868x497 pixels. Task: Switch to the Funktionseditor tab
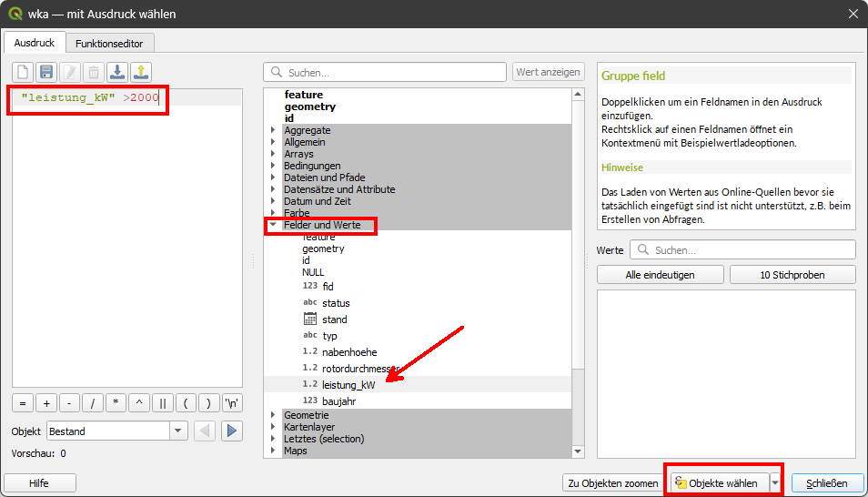click(109, 43)
